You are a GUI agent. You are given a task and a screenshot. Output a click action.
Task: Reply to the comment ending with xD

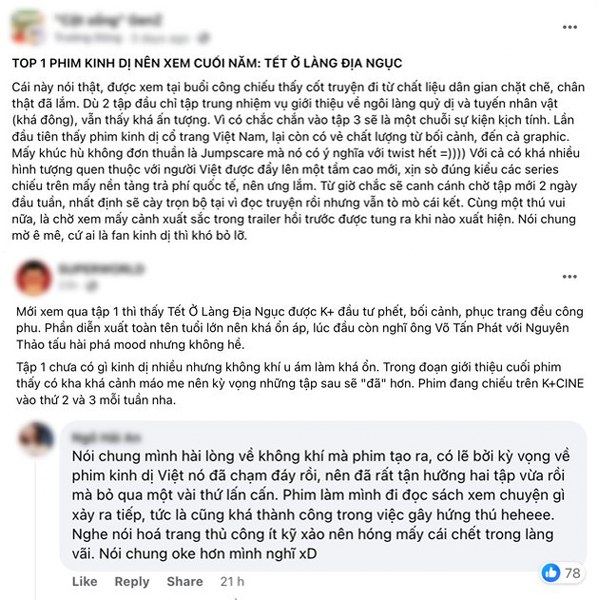coord(132,581)
